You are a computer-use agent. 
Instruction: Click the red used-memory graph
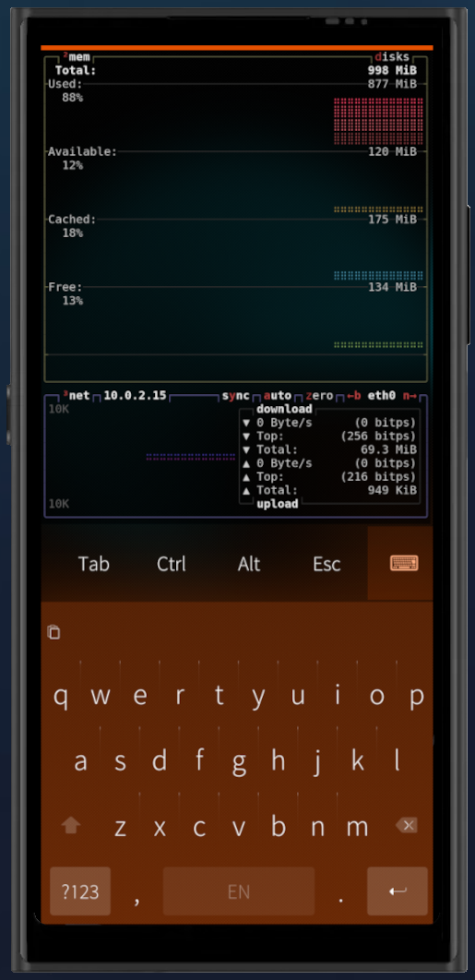pos(378,121)
